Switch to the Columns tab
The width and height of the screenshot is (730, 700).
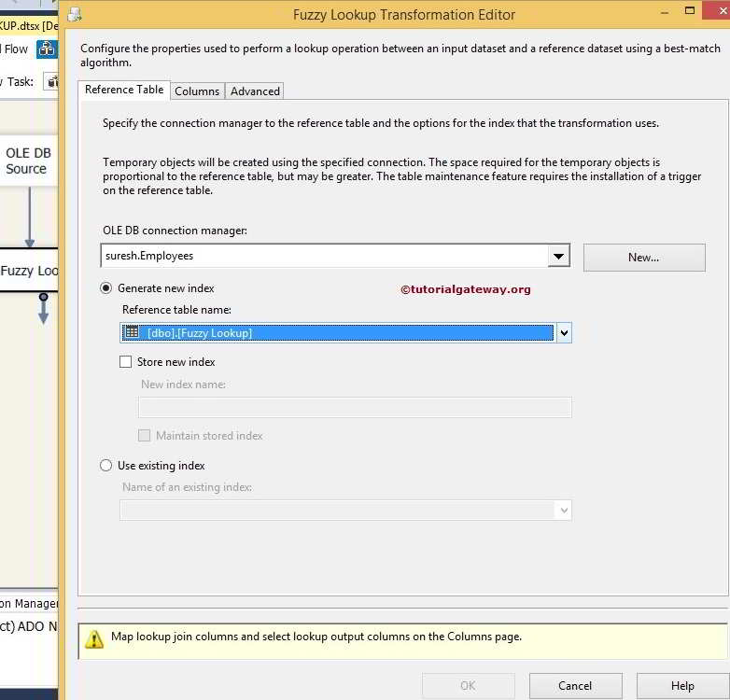197,91
